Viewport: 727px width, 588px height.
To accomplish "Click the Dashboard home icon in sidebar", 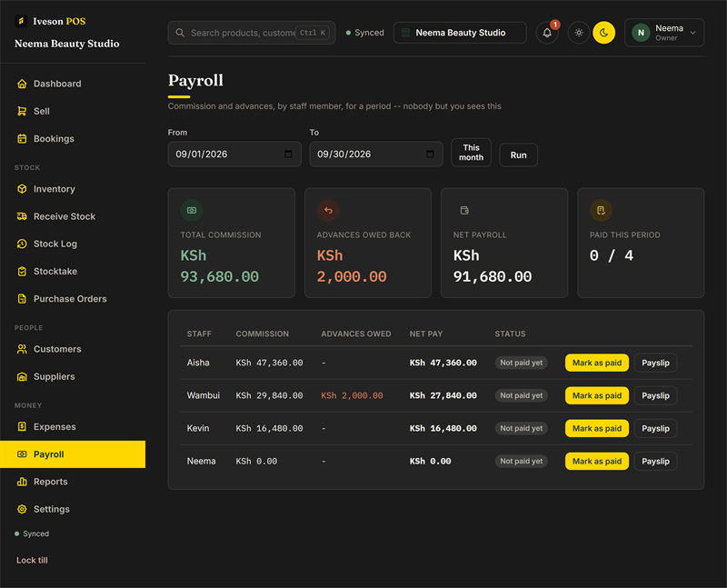I will click(x=22, y=84).
